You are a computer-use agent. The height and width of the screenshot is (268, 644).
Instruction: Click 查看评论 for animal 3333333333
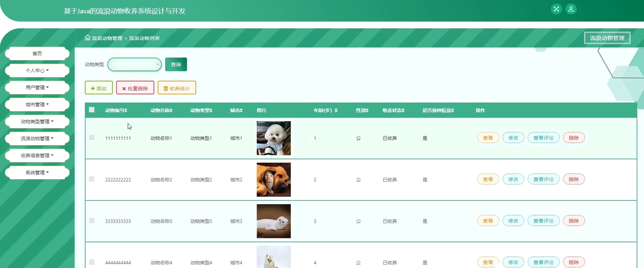[544, 221]
